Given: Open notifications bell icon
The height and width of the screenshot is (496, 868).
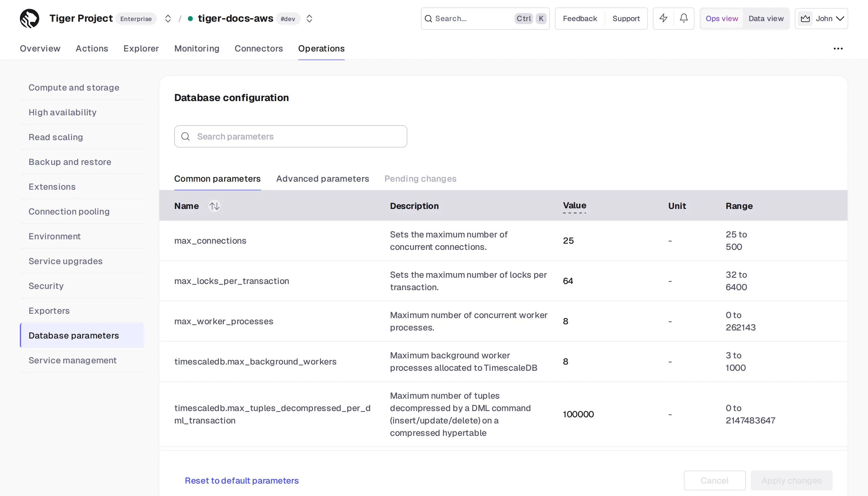Looking at the screenshot, I should pos(684,18).
